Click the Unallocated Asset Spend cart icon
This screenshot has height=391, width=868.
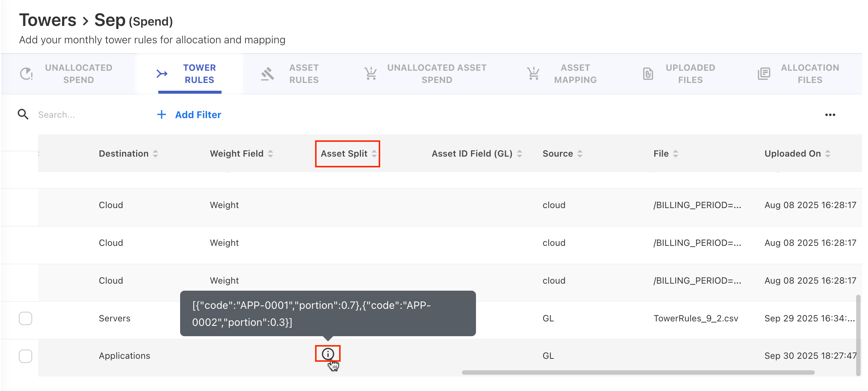click(x=371, y=74)
